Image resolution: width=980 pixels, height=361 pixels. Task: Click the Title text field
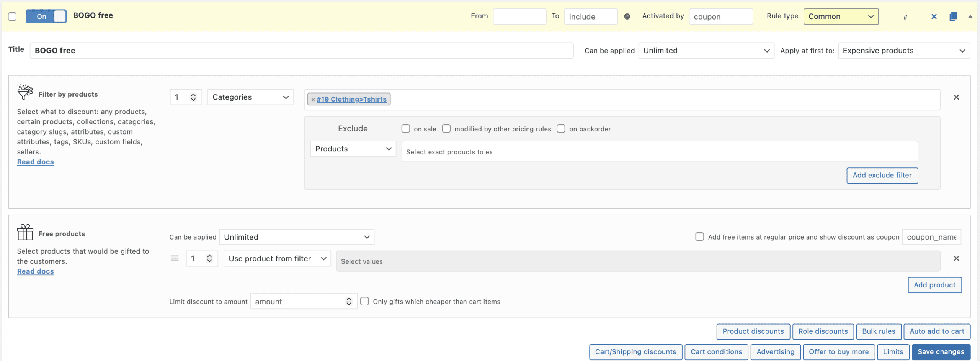pos(301,51)
